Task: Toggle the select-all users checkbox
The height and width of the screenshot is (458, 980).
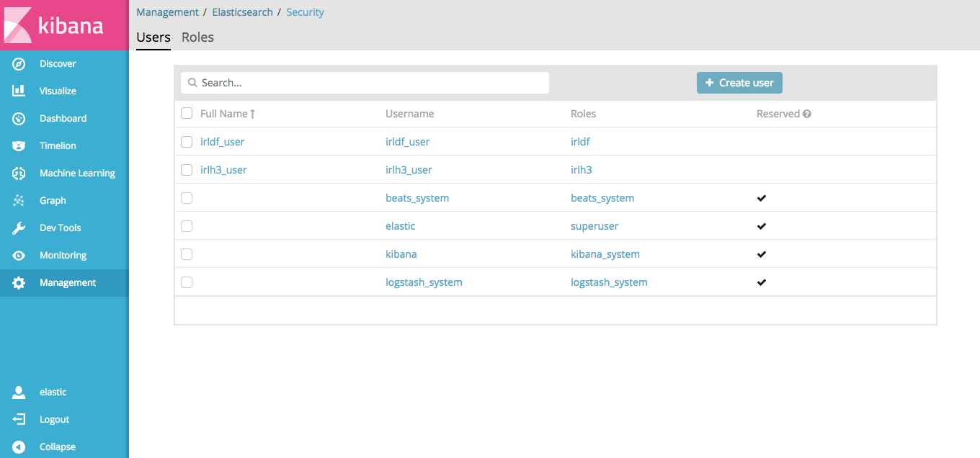Action: pyautogui.click(x=187, y=113)
